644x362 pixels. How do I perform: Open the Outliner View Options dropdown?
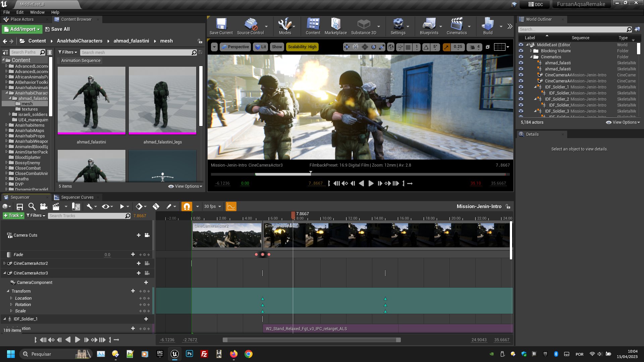pyautogui.click(x=623, y=122)
